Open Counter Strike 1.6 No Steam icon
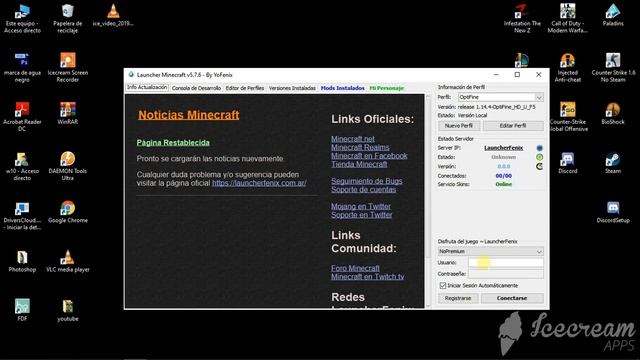The height and width of the screenshot is (360, 640). pos(613,68)
